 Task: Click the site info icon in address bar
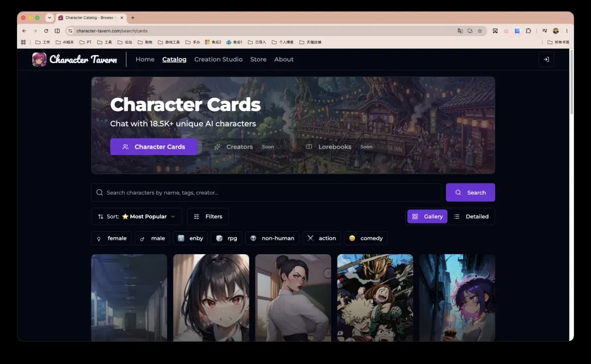70,31
